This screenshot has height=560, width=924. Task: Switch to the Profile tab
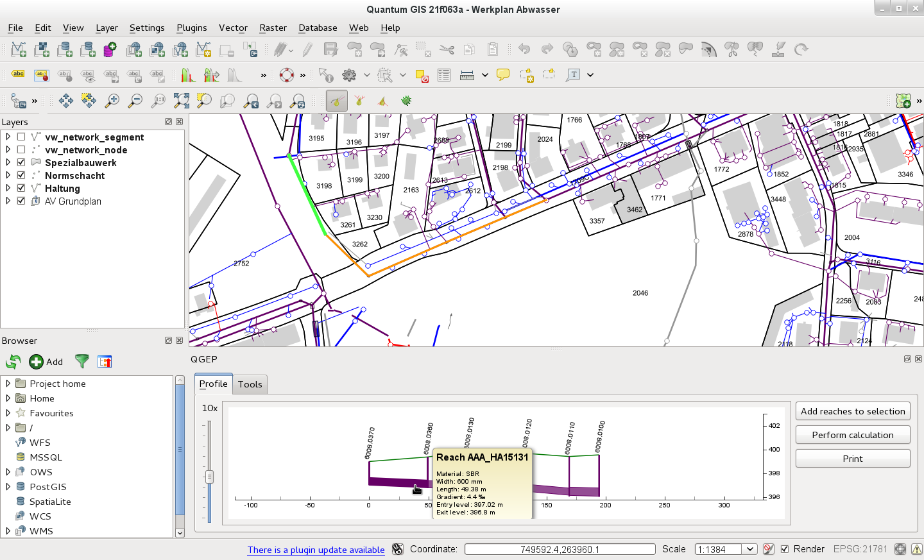213,384
